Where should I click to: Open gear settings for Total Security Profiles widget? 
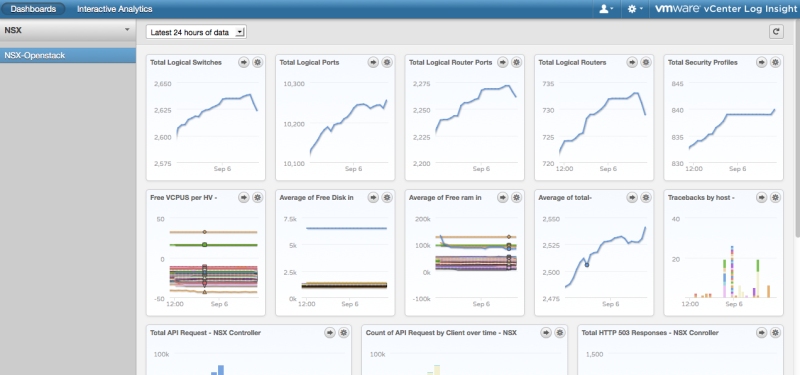(775, 62)
